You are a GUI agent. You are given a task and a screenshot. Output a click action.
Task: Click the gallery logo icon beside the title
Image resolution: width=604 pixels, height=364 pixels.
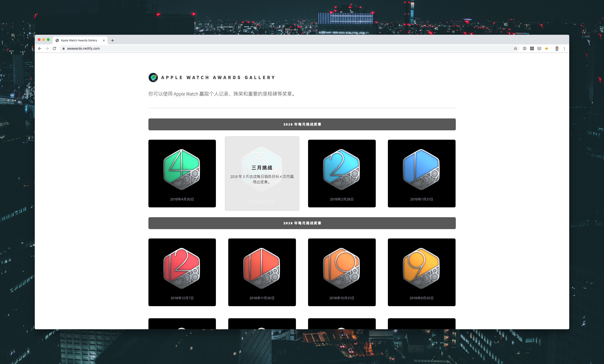point(153,78)
